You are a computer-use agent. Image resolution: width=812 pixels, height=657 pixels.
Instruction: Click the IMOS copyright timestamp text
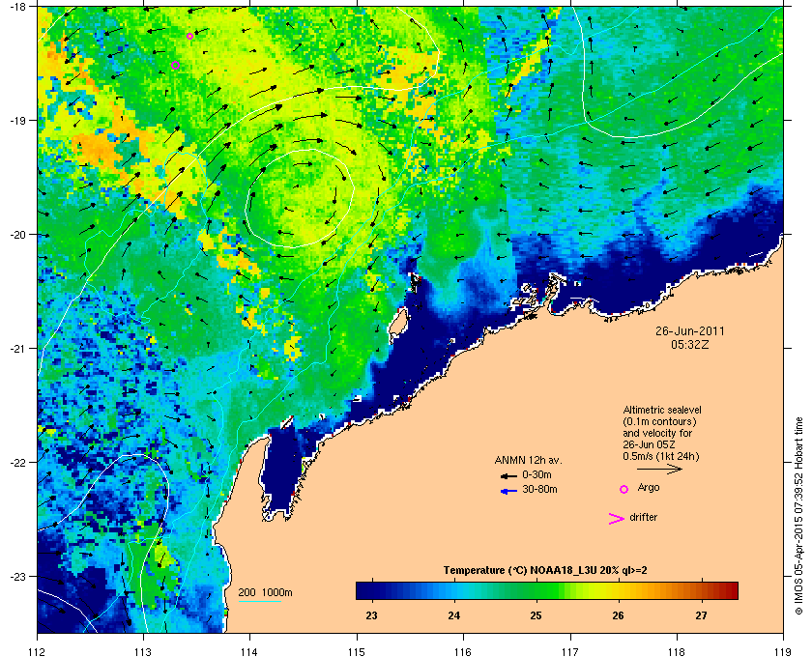pyautogui.click(x=798, y=514)
